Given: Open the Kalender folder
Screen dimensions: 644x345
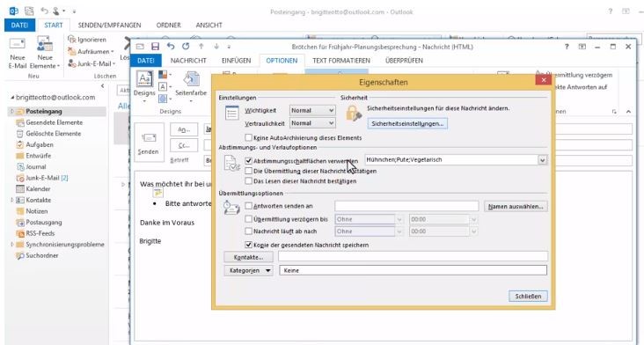Looking at the screenshot, I should click(x=38, y=189).
